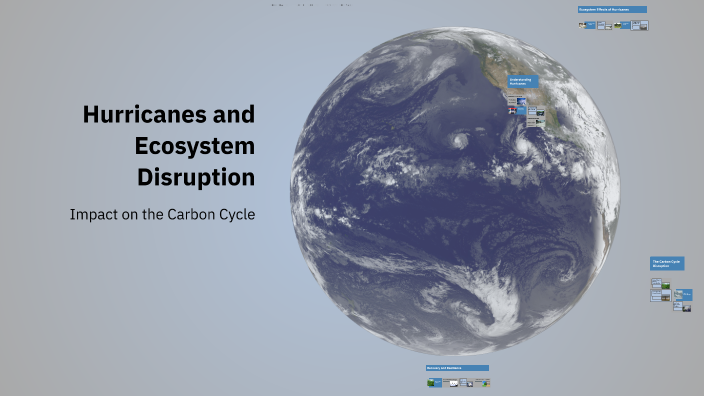Viewport: 704px width, 396px height.
Task: Open the green landscape slide under Ecosystem Effects
Action: [622, 25]
